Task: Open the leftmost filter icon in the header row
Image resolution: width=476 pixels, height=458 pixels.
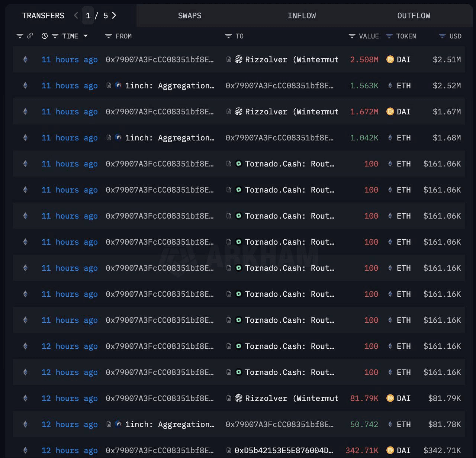Action: point(20,36)
